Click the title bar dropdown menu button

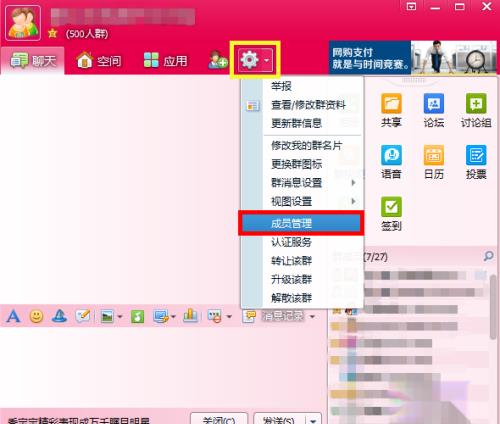[411, 6]
